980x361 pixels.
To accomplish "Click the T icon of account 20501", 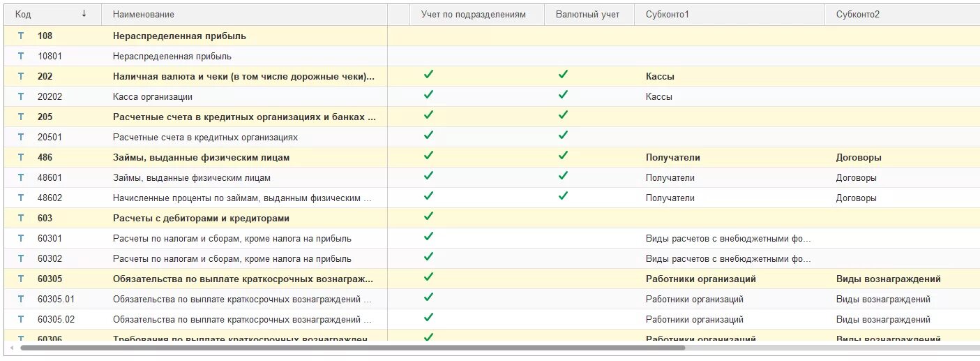I will point(21,137).
